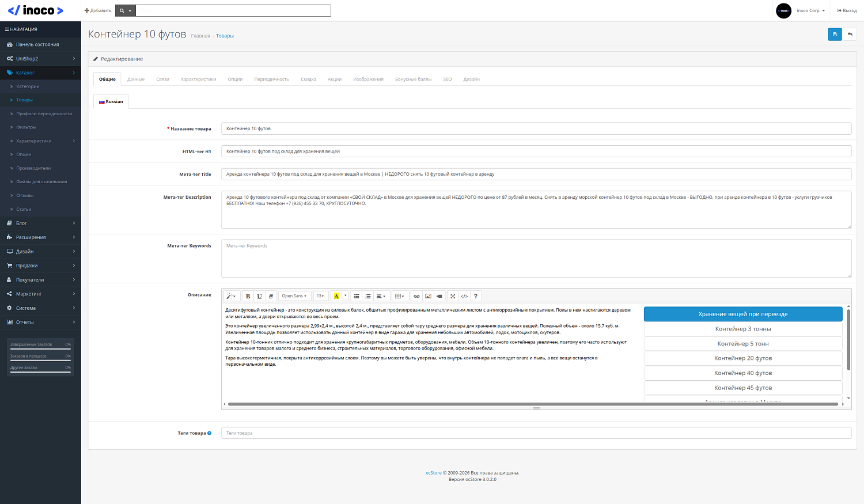Toggle underline formatting in the editor

(x=260, y=295)
